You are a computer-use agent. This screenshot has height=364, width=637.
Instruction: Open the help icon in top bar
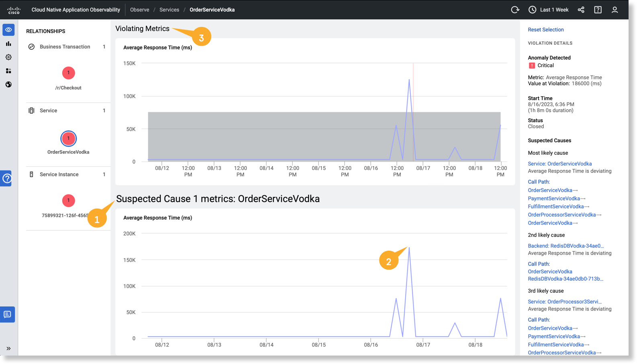point(598,10)
